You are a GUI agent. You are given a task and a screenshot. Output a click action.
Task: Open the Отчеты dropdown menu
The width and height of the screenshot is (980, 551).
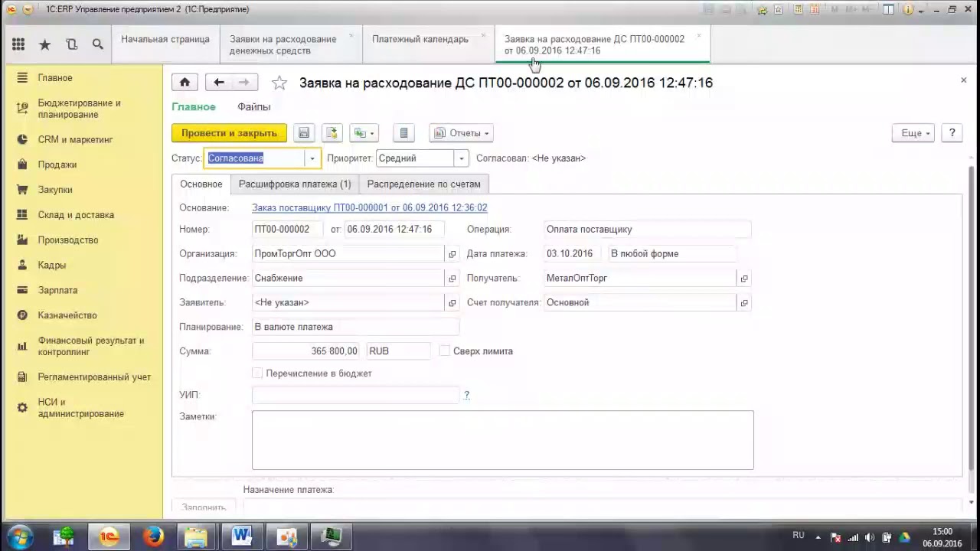click(461, 133)
